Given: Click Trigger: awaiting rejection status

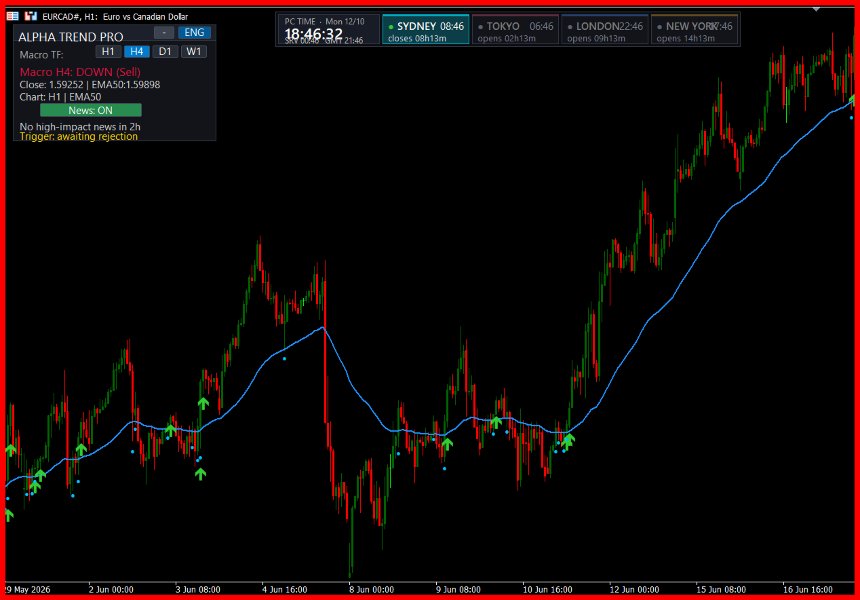Looking at the screenshot, I should pos(79,136).
